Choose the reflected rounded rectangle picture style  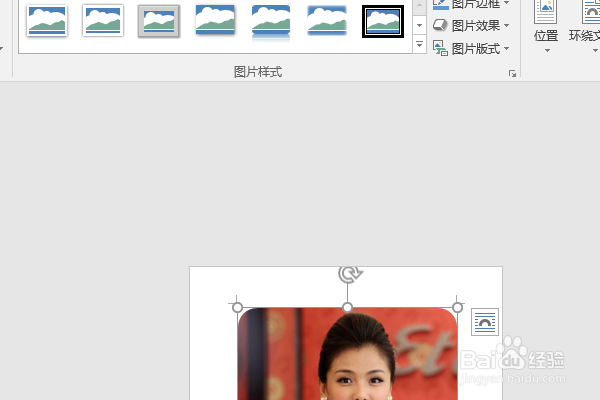tap(271, 22)
